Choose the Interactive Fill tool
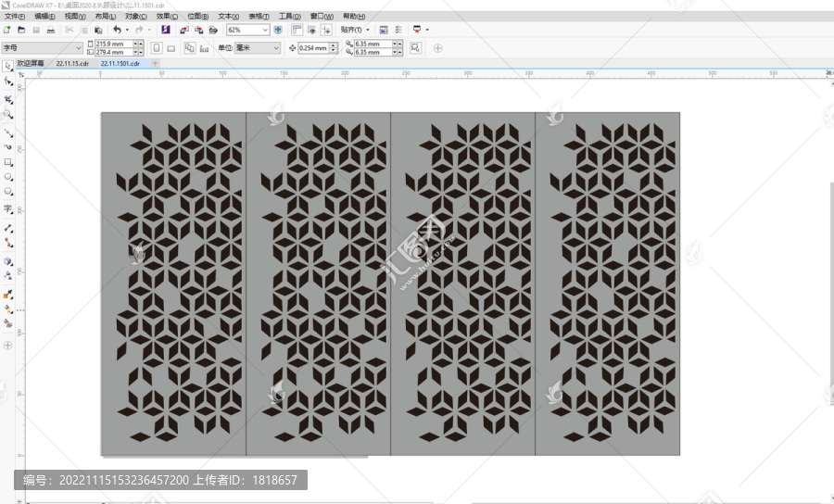Image resolution: width=834 pixels, height=504 pixels. pos(8,309)
